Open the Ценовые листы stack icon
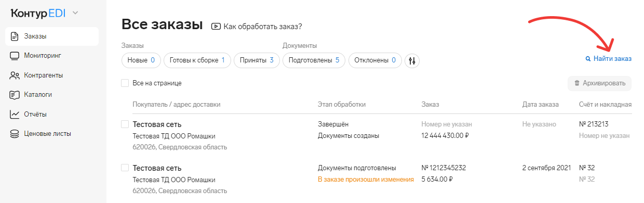Image resolution: width=644 pixels, height=203 pixels. pos(15,134)
